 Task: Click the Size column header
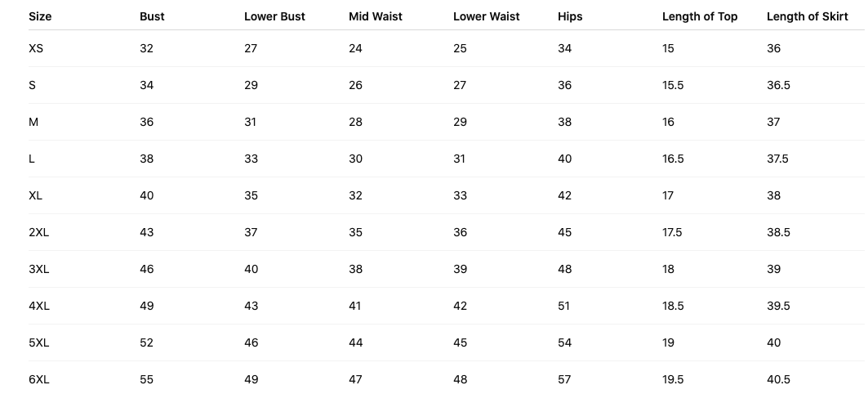(40, 16)
